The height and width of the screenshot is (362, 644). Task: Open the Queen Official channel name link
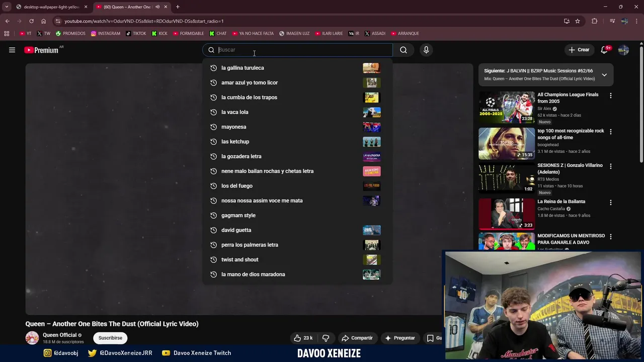pos(59,335)
